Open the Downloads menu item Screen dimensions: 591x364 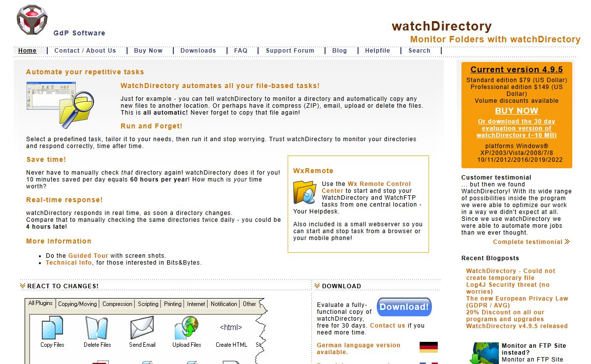[x=198, y=51]
